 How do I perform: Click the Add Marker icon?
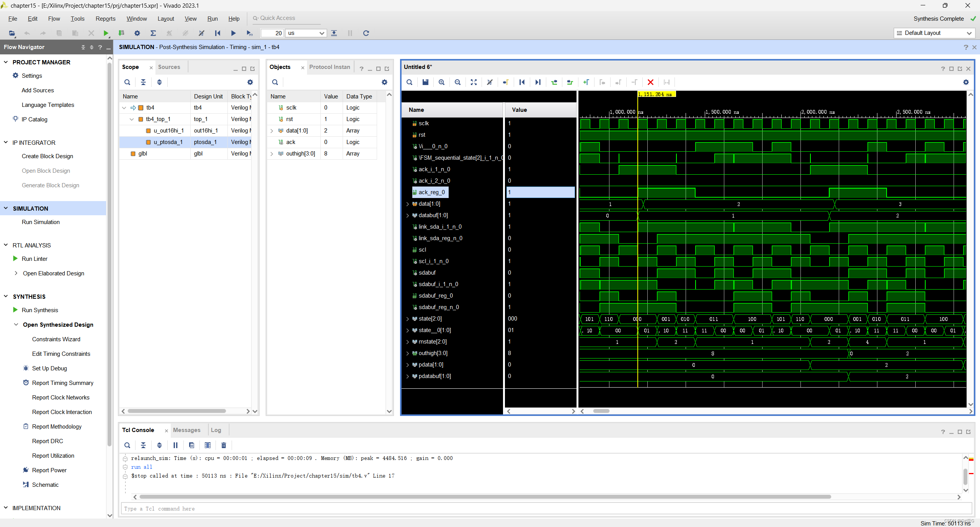[x=586, y=82]
